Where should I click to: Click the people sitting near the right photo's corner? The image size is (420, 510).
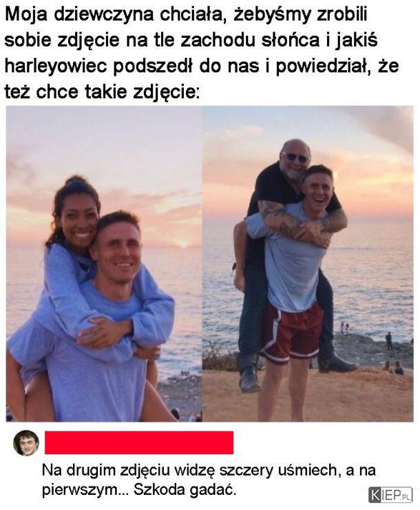[x=393, y=368]
